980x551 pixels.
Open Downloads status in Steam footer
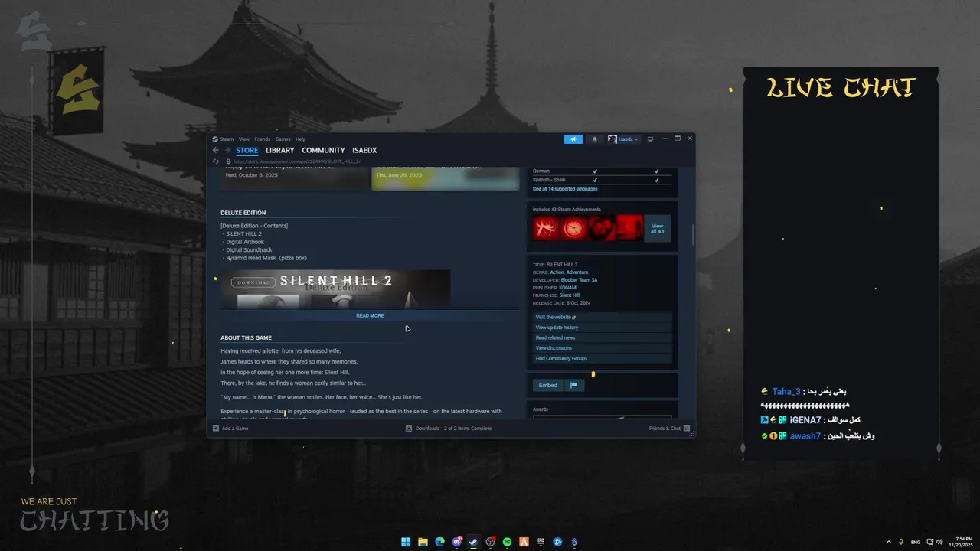(x=449, y=429)
